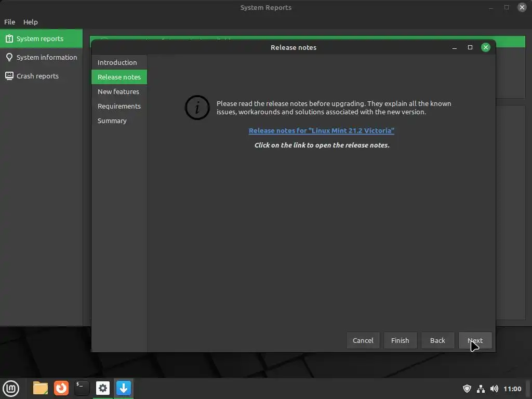Open Firefox from the taskbar
The width and height of the screenshot is (532, 399).
pyautogui.click(x=61, y=388)
